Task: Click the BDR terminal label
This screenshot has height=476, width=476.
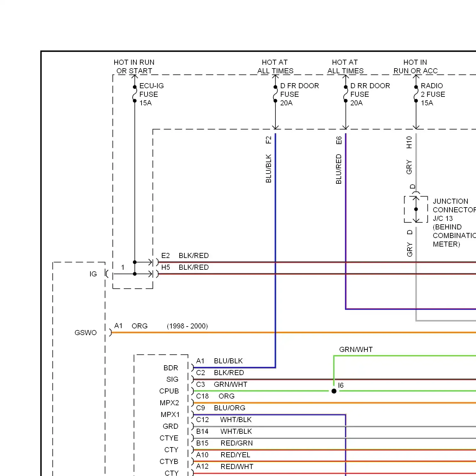Action: pos(171,368)
